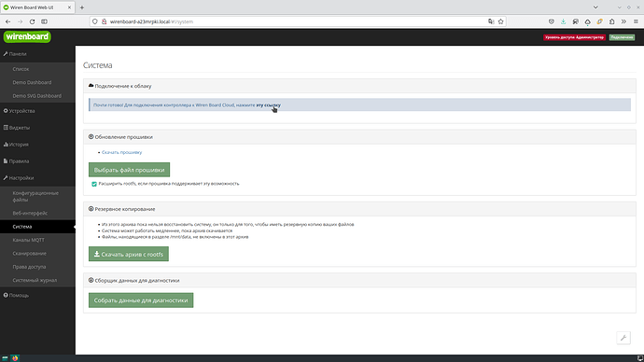This screenshot has width=644, height=362.
Task: Click the Обновление прошивки panel header
Action: point(359,137)
